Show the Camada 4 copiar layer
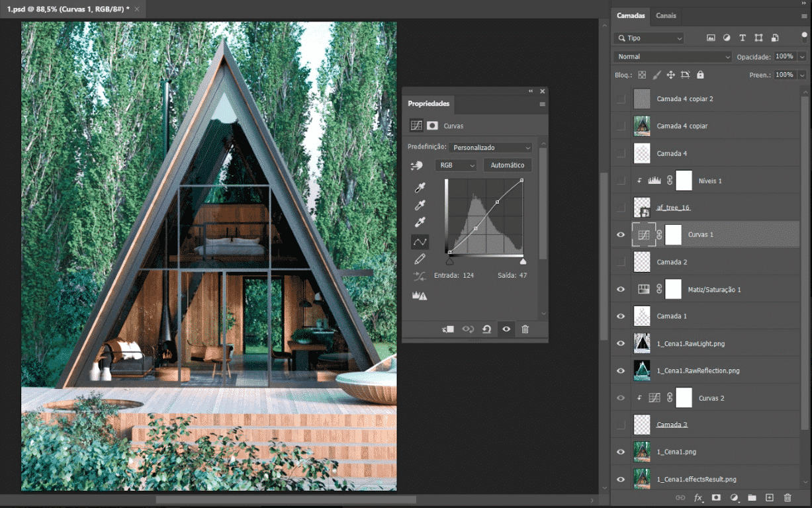The image size is (812, 508). (621, 126)
